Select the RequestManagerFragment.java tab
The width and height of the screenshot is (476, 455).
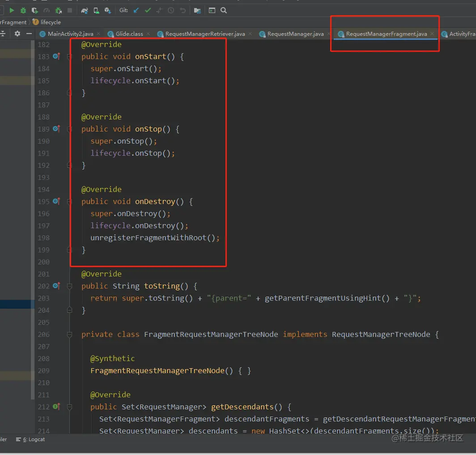386,34
